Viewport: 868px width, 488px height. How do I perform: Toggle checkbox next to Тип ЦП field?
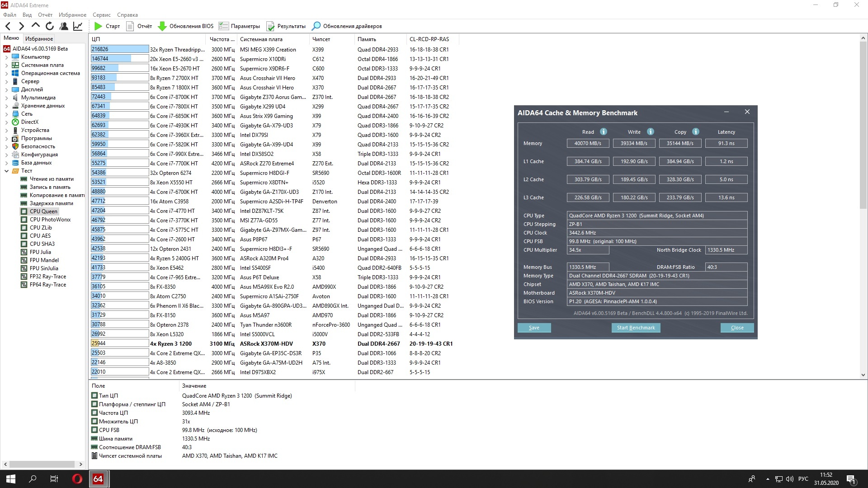tap(95, 395)
